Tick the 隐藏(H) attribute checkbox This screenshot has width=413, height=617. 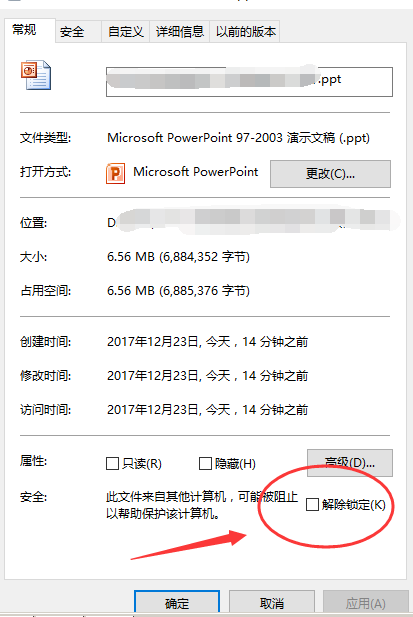click(205, 464)
